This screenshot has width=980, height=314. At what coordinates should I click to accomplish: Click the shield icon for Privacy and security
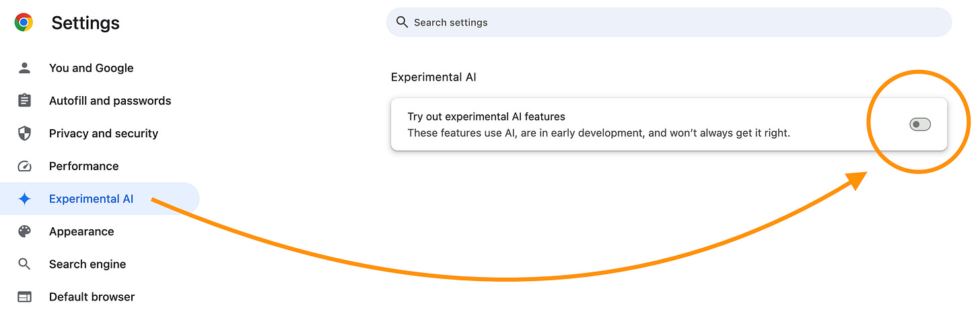coord(24,133)
